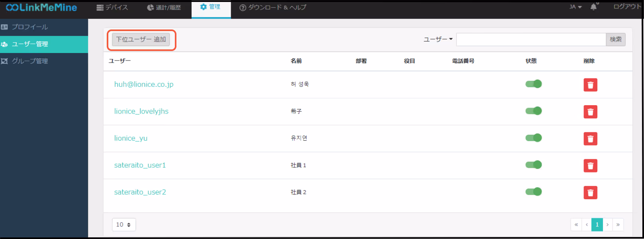644x239 pixels.
Task: Open the 通計/履歴 tab
Action: pos(164,8)
